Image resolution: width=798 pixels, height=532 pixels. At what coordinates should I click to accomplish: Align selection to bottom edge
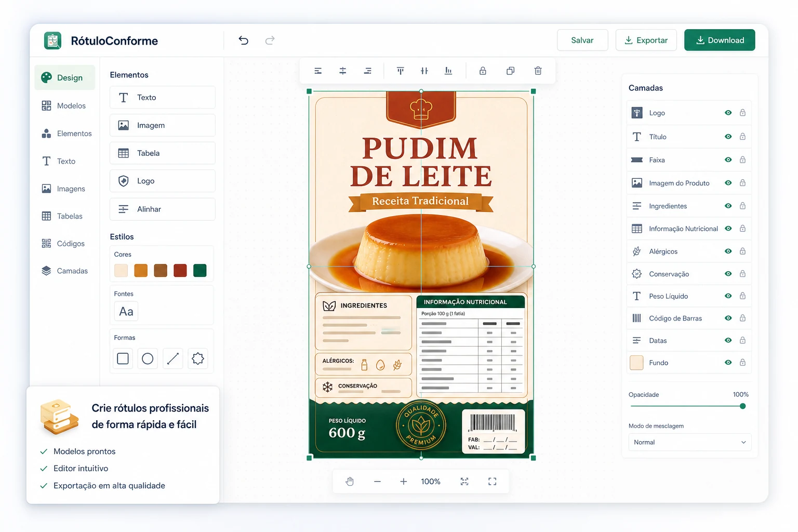(x=448, y=71)
